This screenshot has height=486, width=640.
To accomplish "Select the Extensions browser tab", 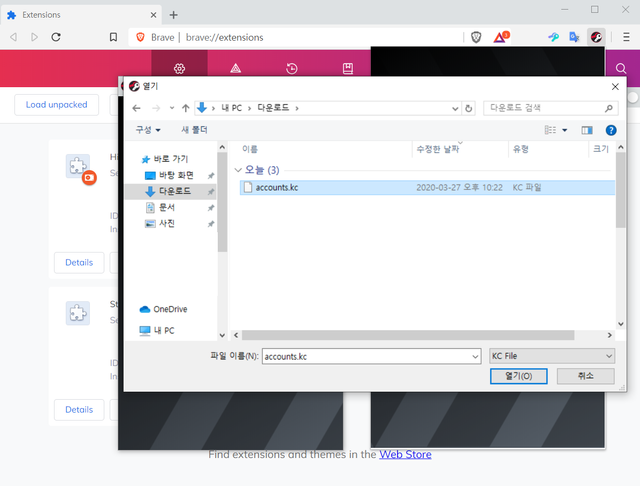I will (x=80, y=15).
